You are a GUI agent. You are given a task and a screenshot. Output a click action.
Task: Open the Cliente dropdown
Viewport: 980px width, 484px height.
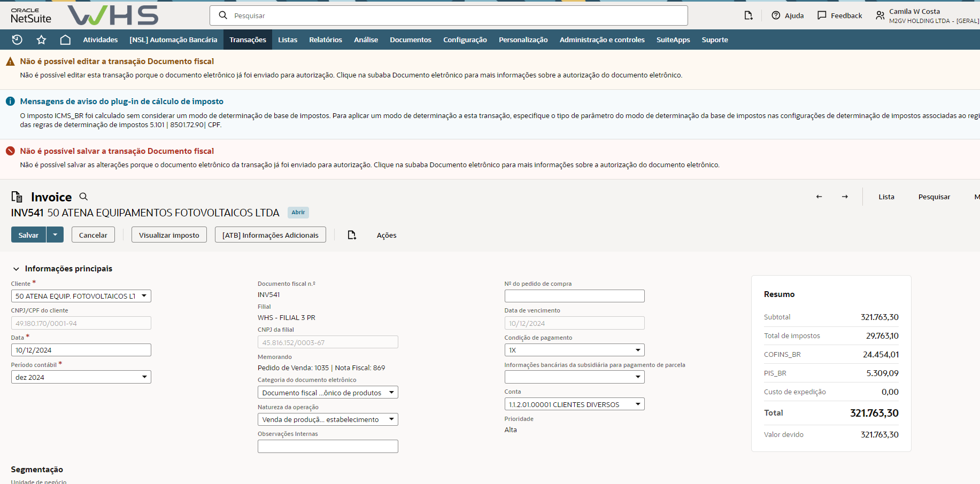pyautogui.click(x=144, y=296)
